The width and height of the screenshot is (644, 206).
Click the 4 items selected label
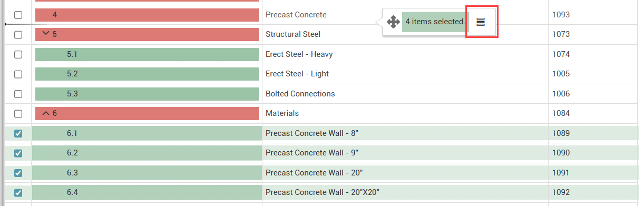click(x=435, y=22)
